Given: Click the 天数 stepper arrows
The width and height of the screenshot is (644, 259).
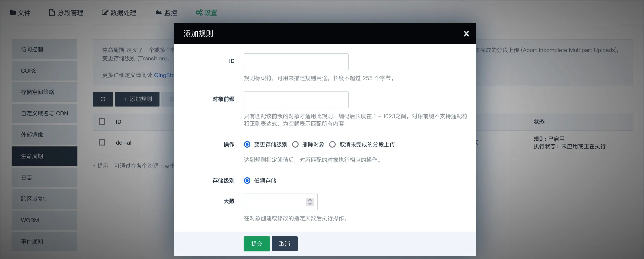Looking at the screenshot, I should tap(310, 202).
